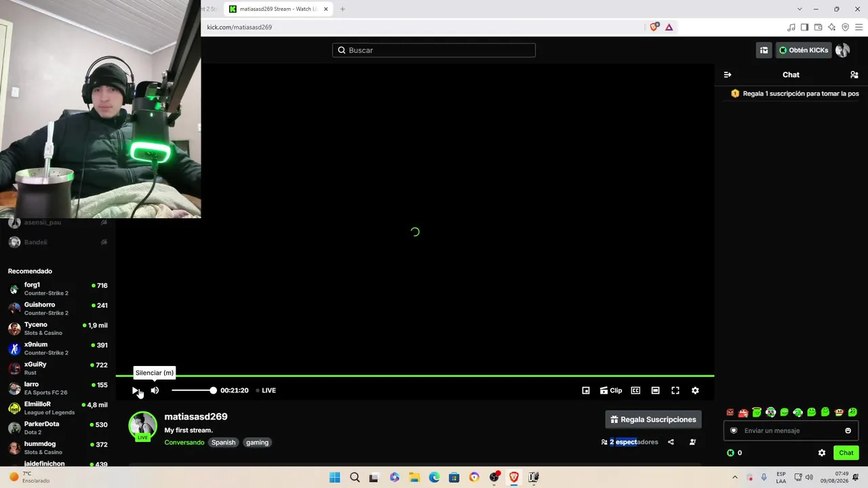Open the Windows Start menu
868x488 pixels.
pyautogui.click(x=334, y=477)
